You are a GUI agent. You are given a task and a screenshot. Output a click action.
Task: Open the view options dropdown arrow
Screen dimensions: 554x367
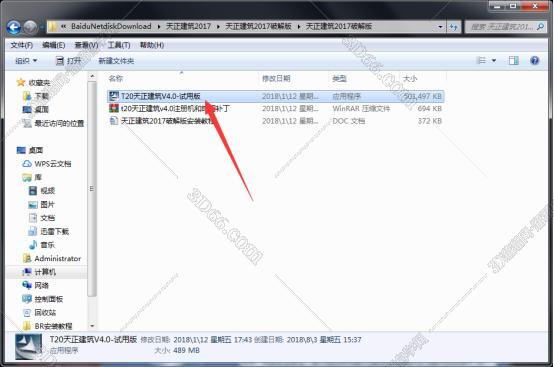point(494,61)
